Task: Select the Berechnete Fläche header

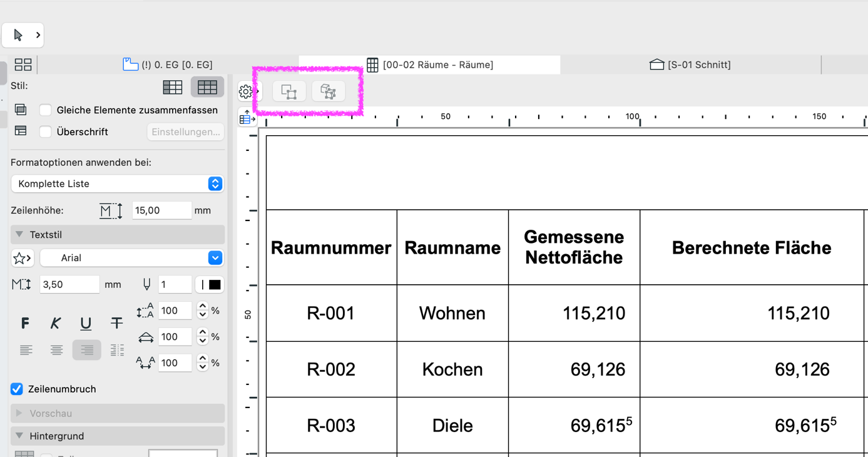Action: point(752,248)
